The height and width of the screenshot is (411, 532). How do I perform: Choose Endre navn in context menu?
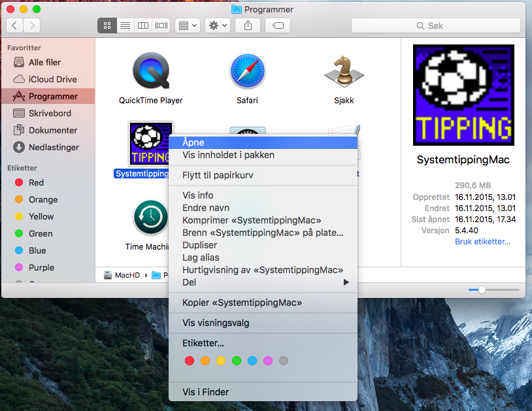click(263, 208)
